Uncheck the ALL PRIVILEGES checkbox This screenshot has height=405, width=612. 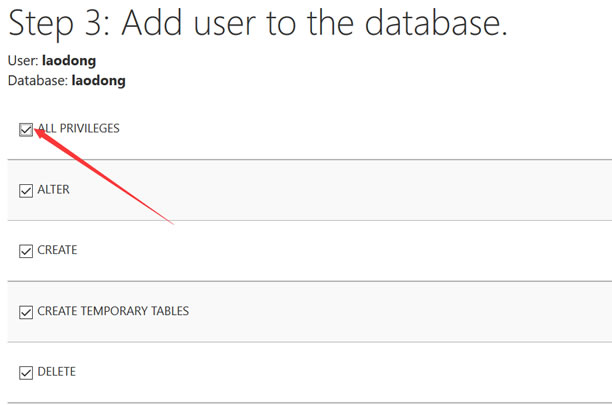(x=26, y=130)
